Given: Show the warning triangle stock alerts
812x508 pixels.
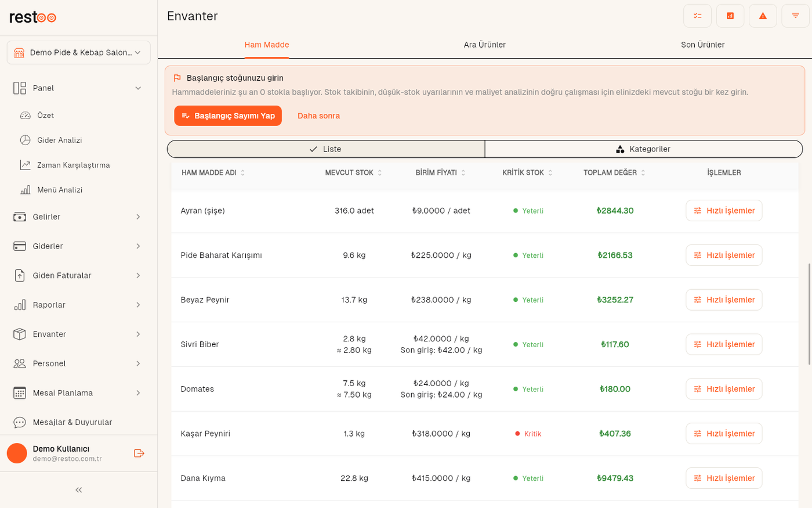Looking at the screenshot, I should pos(763,16).
